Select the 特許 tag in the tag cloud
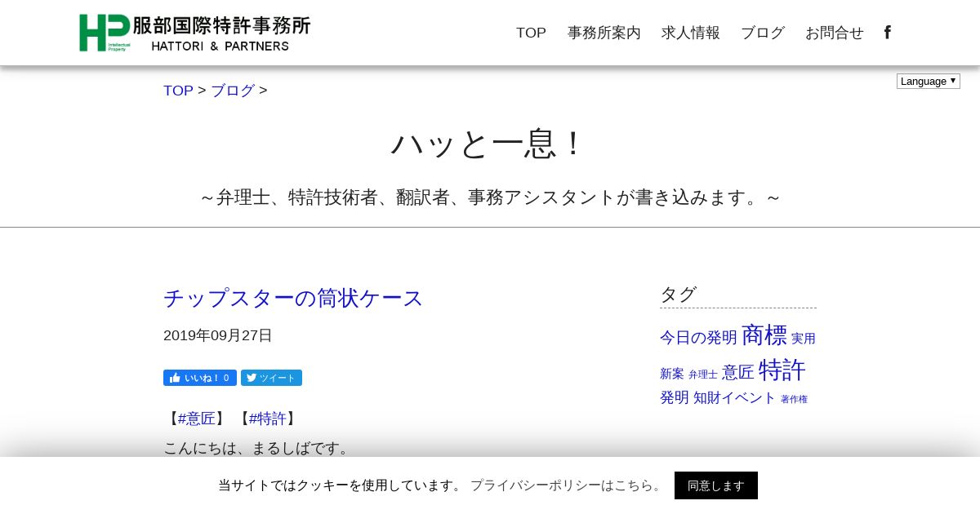Viewport: 980px width, 514px height. 782,370
